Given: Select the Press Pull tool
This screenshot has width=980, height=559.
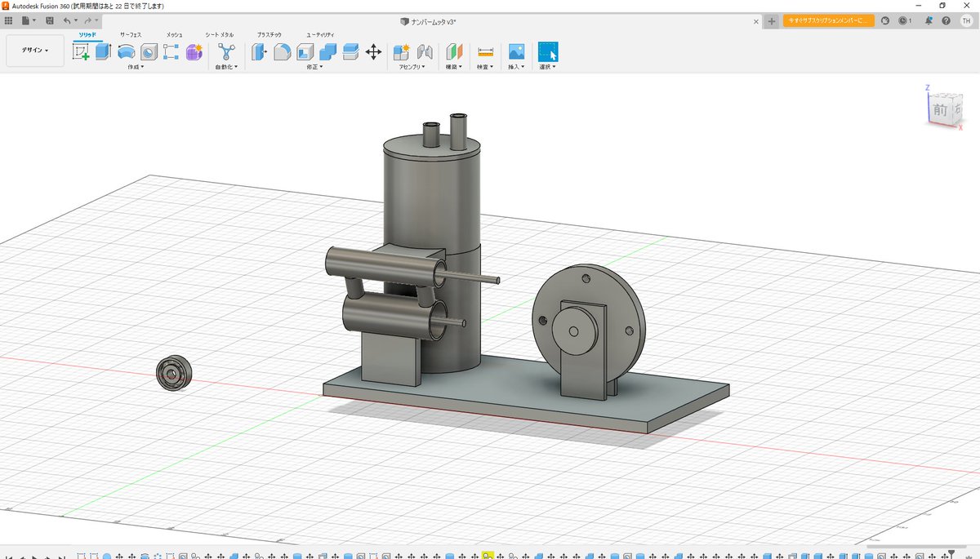Looking at the screenshot, I should pos(259,52).
